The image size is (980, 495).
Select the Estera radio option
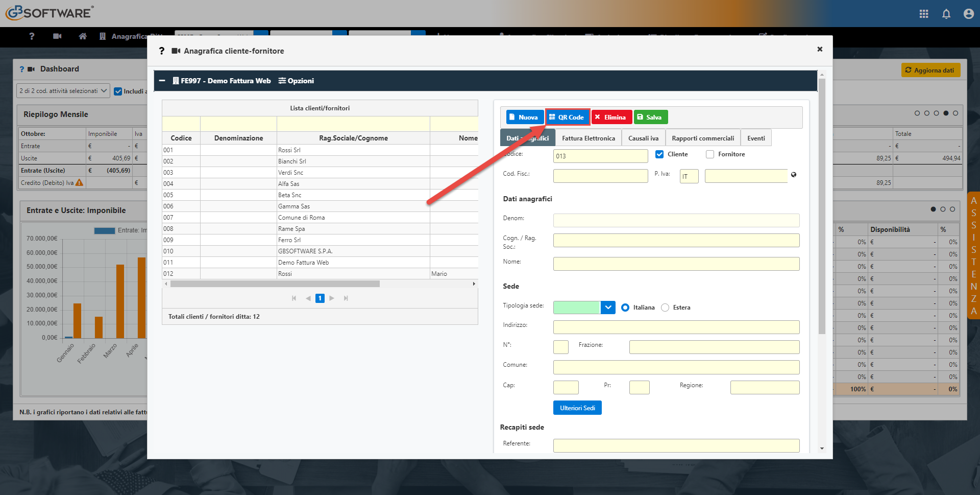[x=665, y=308]
